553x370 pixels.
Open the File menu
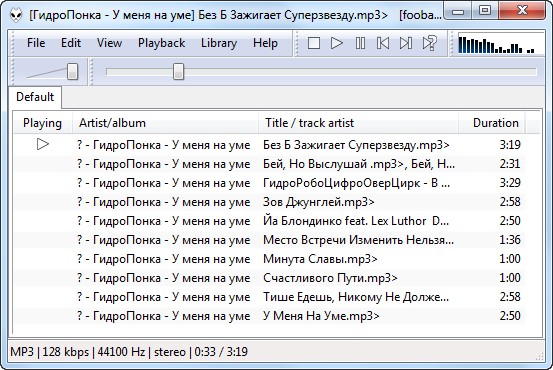click(x=36, y=43)
